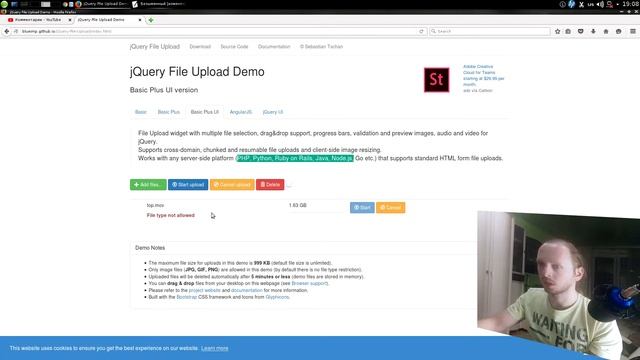
Task: Click the Pocket icon in the Firefox toolbar
Action: point(580,31)
